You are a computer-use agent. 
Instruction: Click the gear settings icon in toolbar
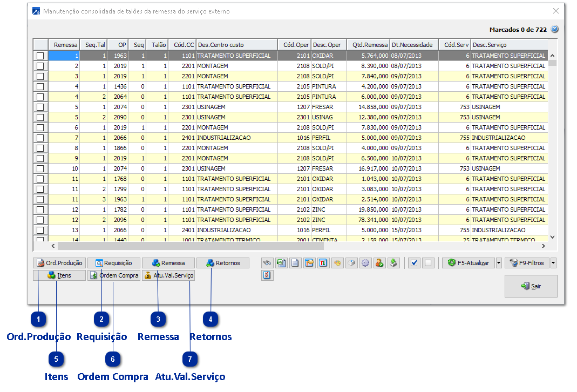pos(365,263)
